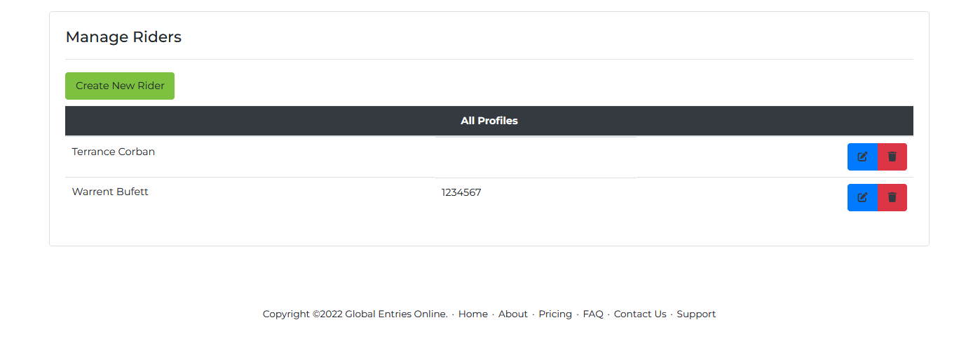Click the All Profiles table header

point(489,121)
